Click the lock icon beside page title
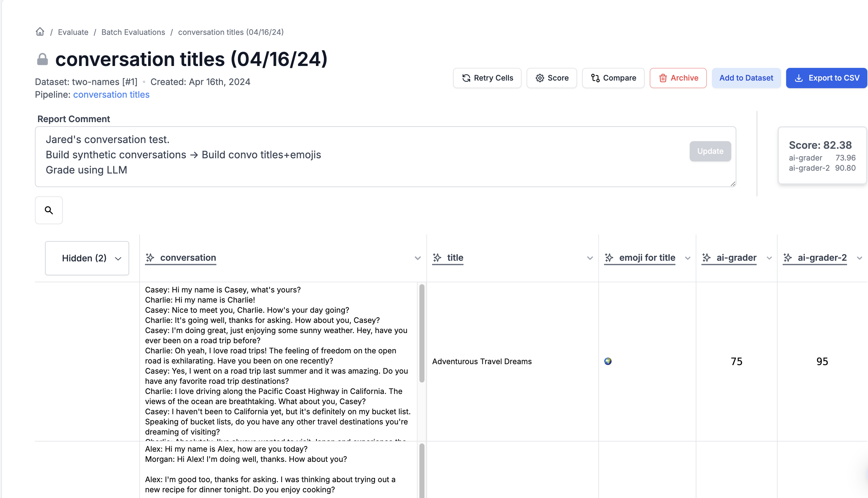Screen dimensions: 868x498 tap(43, 59)
